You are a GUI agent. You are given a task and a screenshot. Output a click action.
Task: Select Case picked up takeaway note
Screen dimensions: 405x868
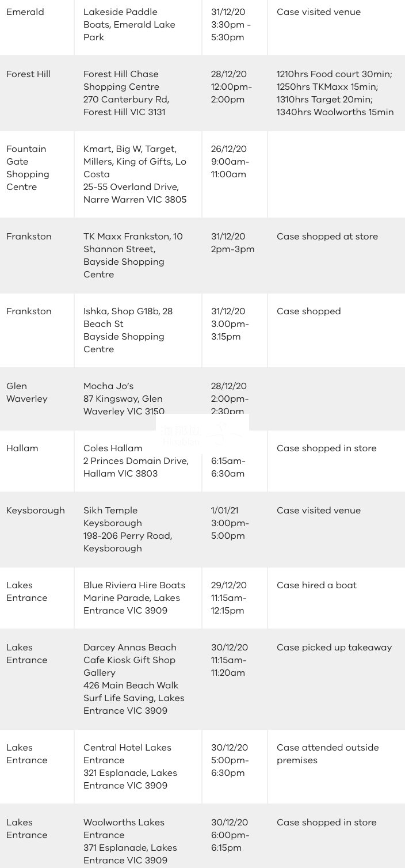tap(334, 648)
